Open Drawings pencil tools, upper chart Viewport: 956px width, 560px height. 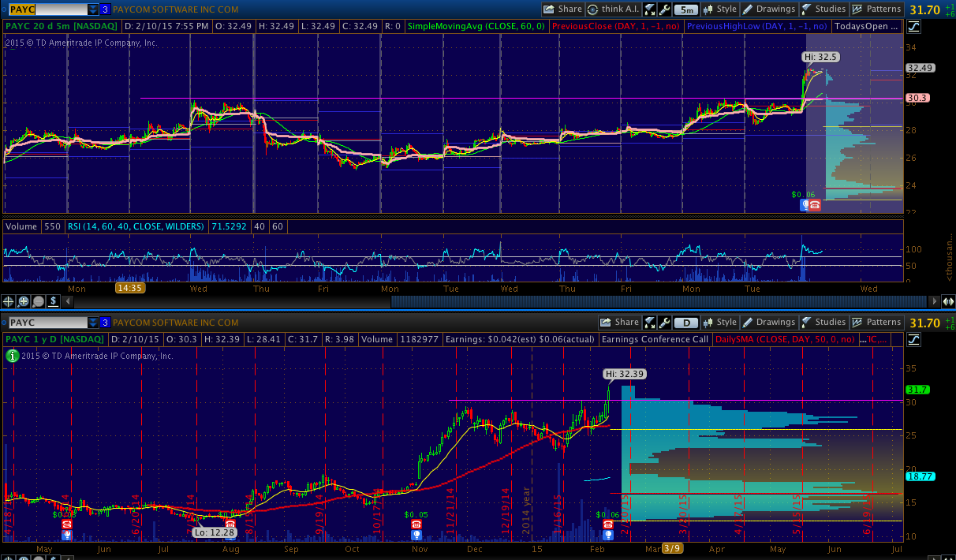[x=769, y=9]
